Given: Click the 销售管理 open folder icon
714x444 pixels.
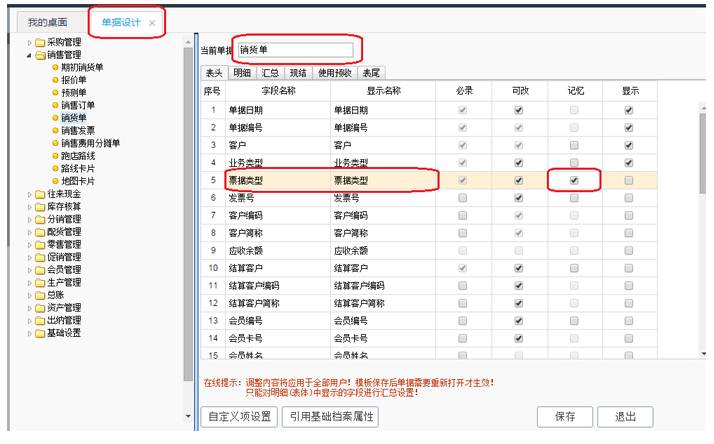Looking at the screenshot, I should point(40,56).
